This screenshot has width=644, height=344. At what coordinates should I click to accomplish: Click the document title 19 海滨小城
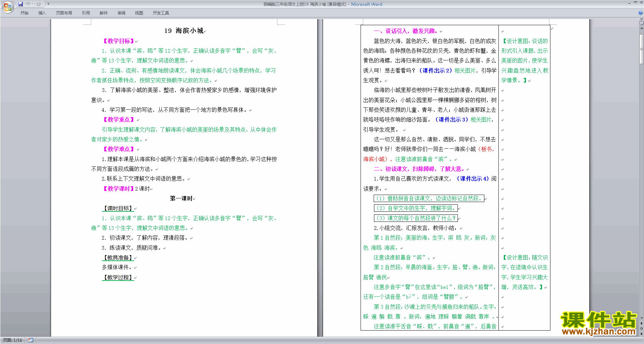click(x=184, y=31)
